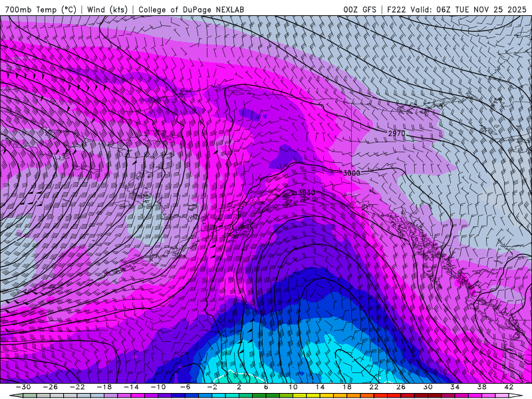Image resolution: width=532 pixels, height=399 pixels.
Task: Click the positive 2 color bar label
Action: tap(239, 387)
